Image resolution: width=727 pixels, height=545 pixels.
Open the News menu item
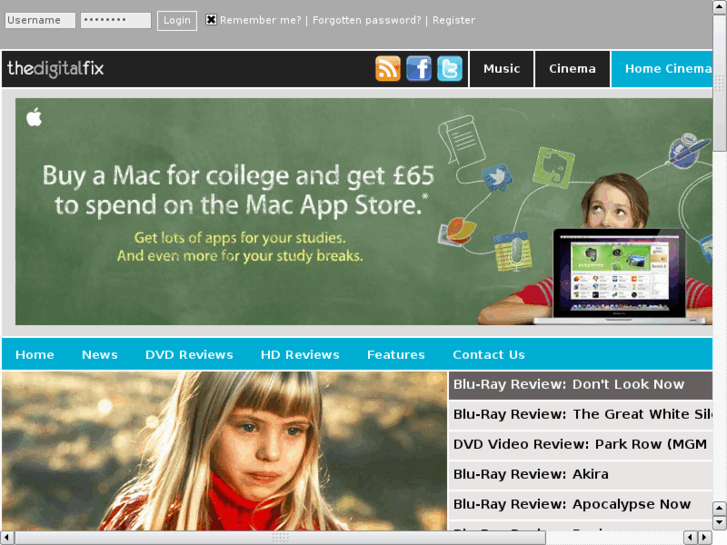[x=100, y=355]
